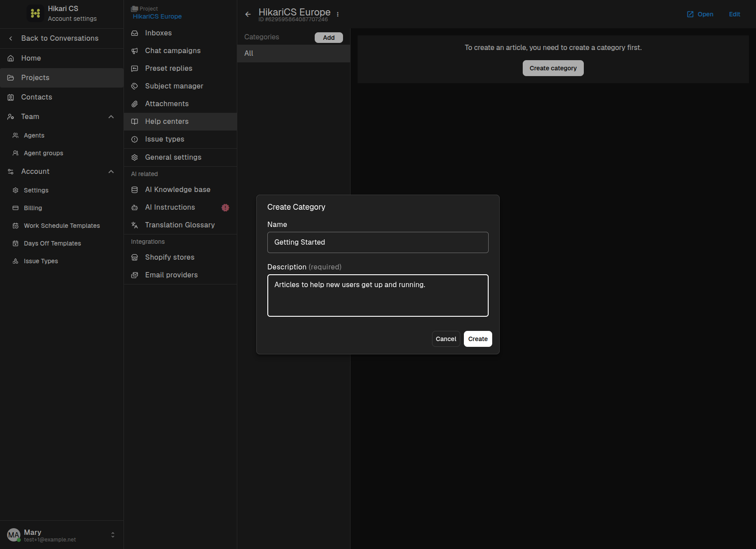Screen dimensions: 756x549
Task: Click the Billing card icon
Action: point(15,208)
